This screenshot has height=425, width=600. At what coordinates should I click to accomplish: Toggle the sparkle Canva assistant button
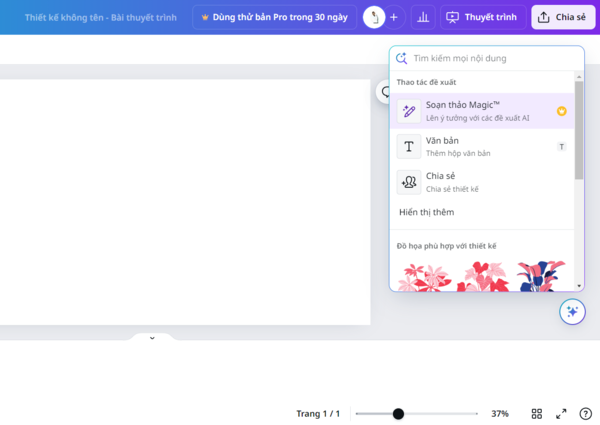point(572,312)
